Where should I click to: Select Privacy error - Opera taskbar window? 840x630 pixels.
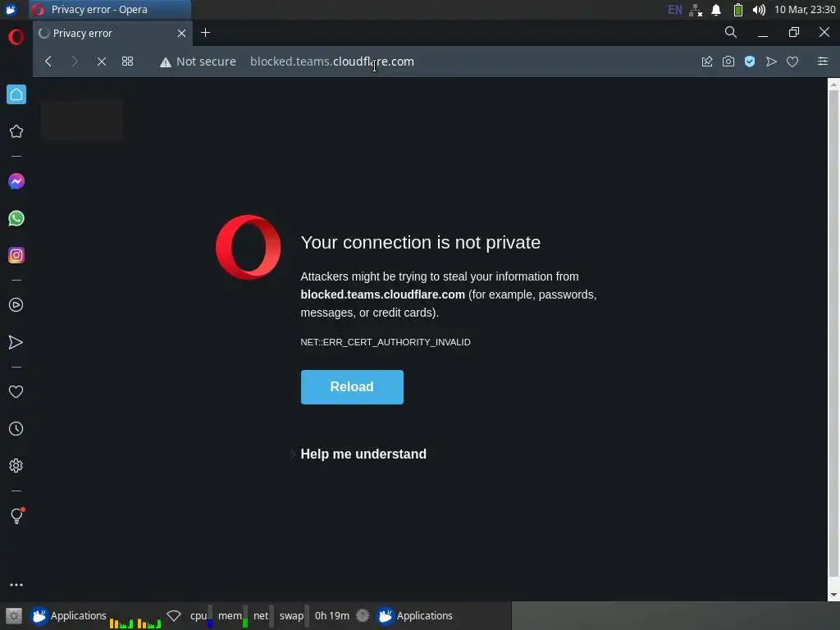pos(110,10)
